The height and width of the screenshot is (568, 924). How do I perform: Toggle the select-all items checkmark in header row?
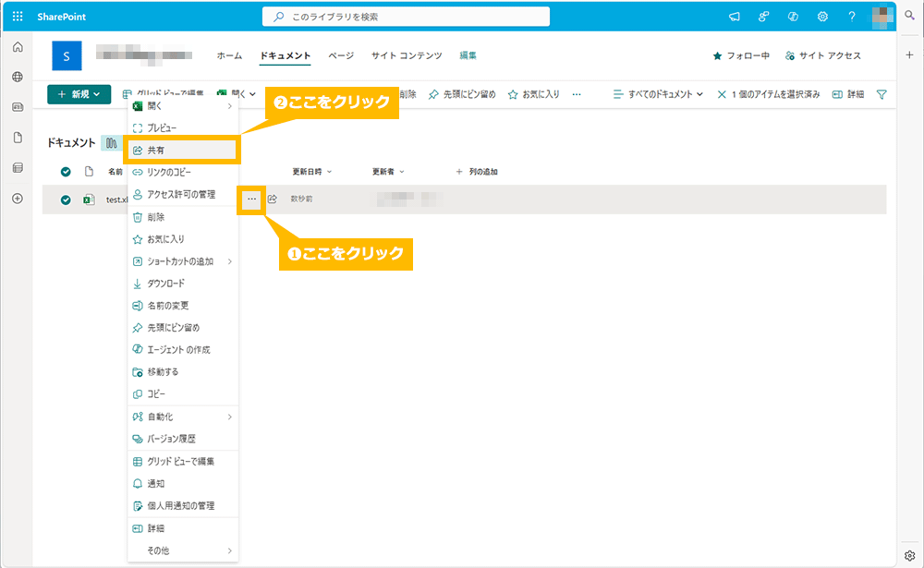tap(66, 172)
